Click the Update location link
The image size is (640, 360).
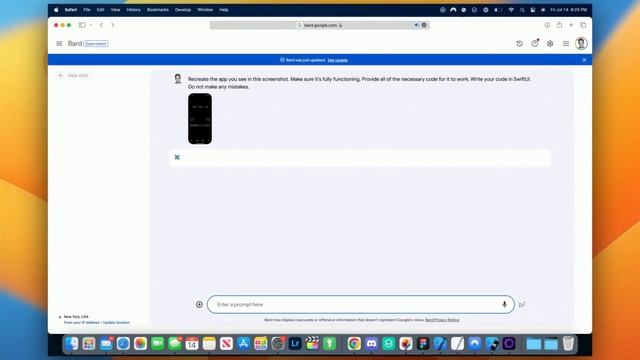116,322
